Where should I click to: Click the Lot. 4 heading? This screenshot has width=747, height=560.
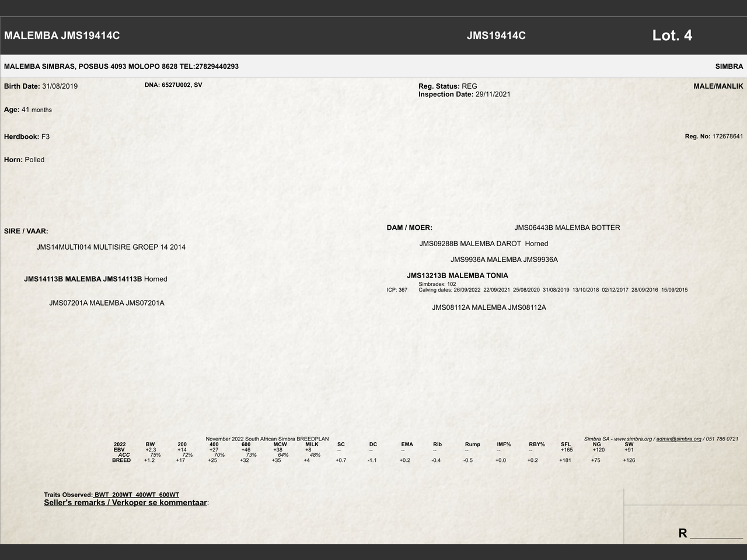(672, 36)
